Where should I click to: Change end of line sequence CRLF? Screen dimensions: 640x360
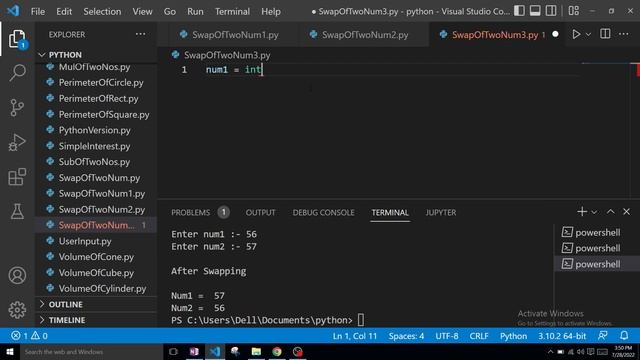pos(479,336)
